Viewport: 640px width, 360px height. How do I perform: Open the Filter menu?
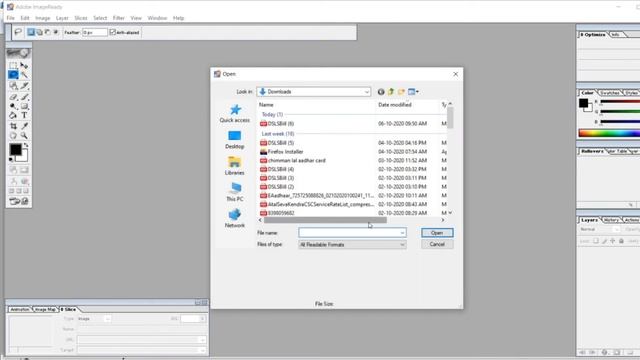[x=119, y=18]
